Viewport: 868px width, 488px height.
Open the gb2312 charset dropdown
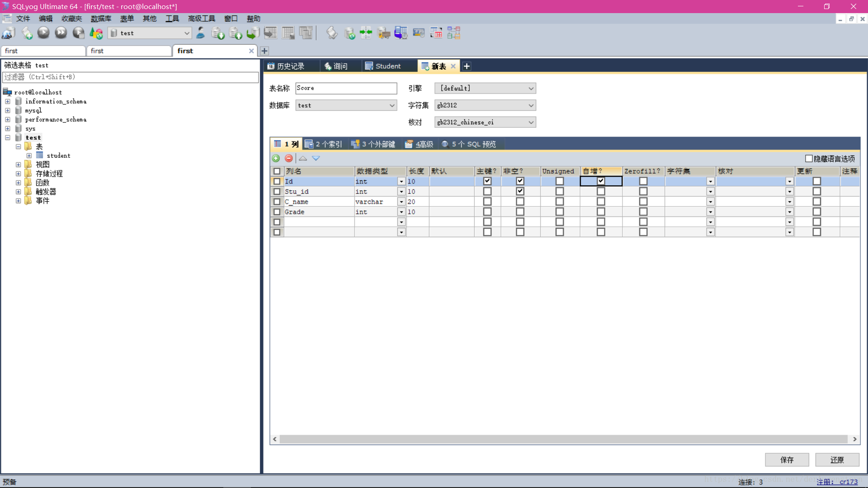coord(485,105)
